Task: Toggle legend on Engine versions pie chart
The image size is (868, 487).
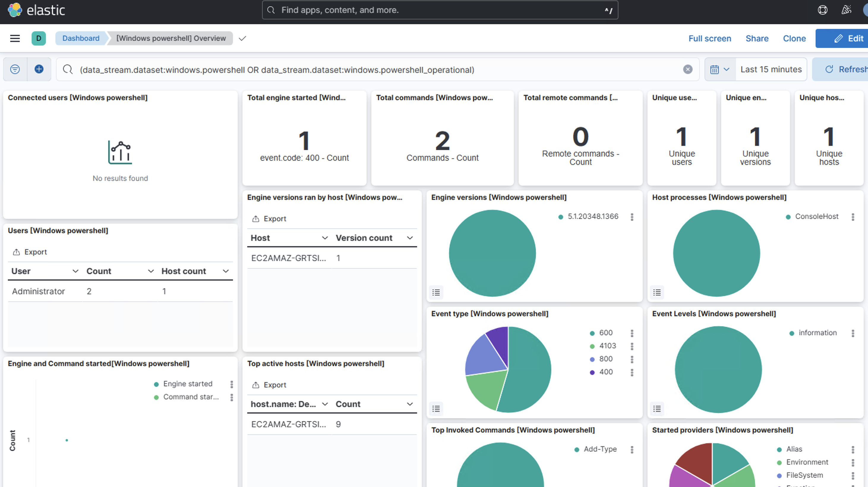Action: (x=436, y=292)
